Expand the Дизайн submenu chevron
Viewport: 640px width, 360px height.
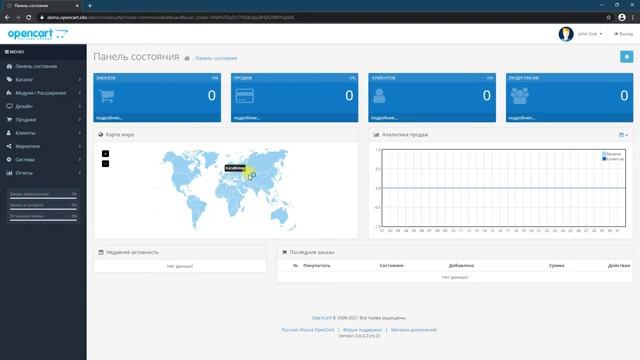tap(80, 106)
